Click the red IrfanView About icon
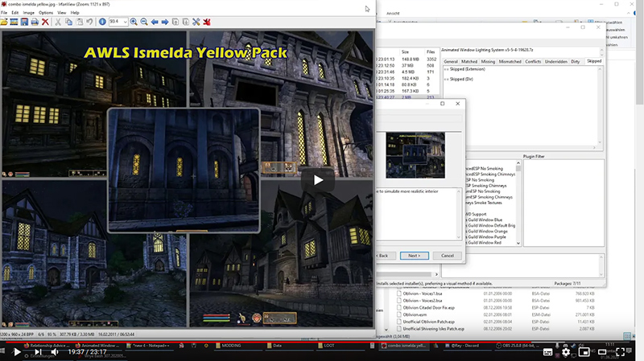Screen dimensions: 644x361 click(207, 22)
